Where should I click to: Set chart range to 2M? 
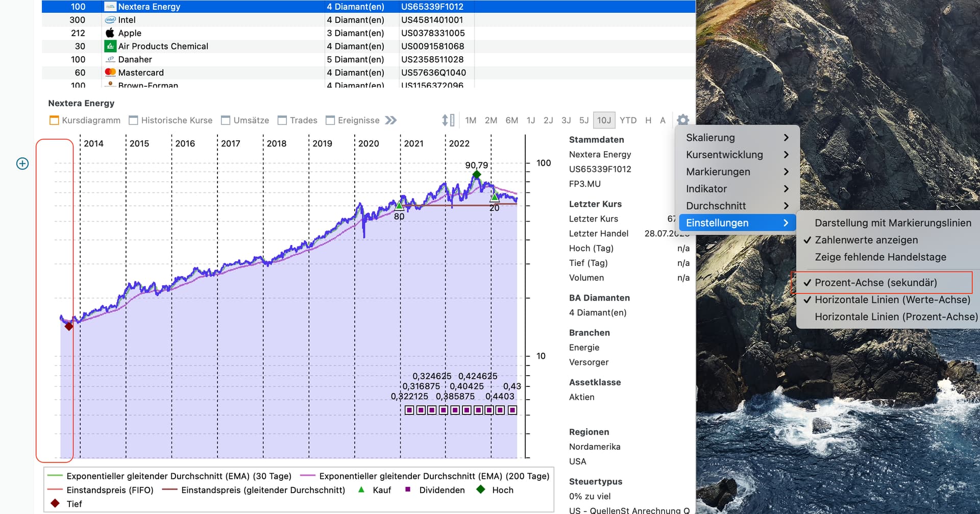click(491, 120)
